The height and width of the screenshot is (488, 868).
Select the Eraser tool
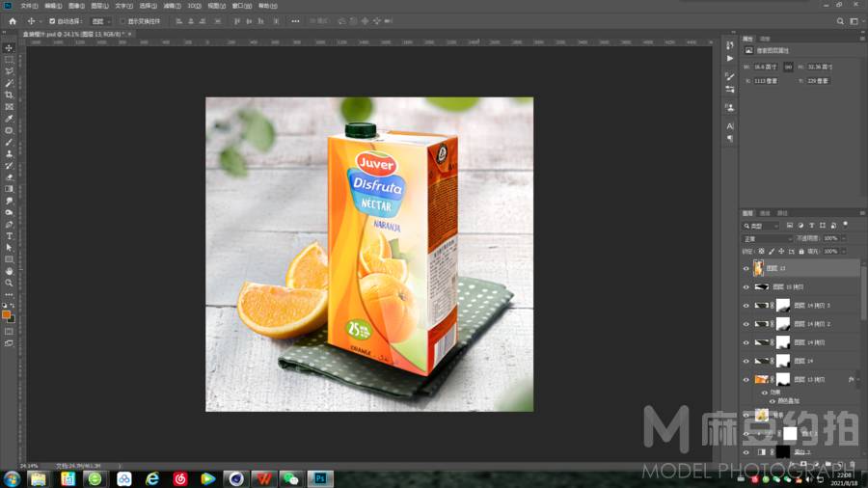pyautogui.click(x=9, y=177)
